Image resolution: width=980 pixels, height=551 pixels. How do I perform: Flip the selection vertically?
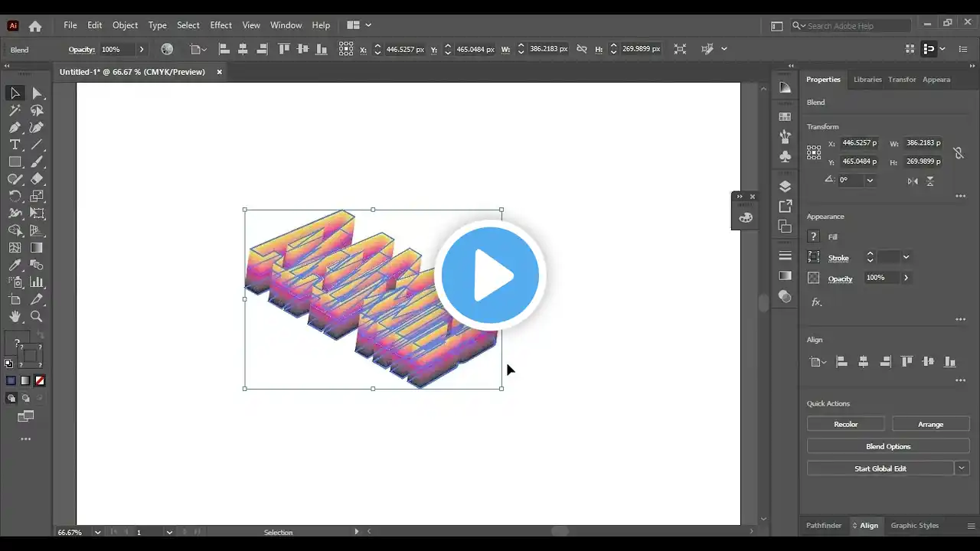click(929, 181)
